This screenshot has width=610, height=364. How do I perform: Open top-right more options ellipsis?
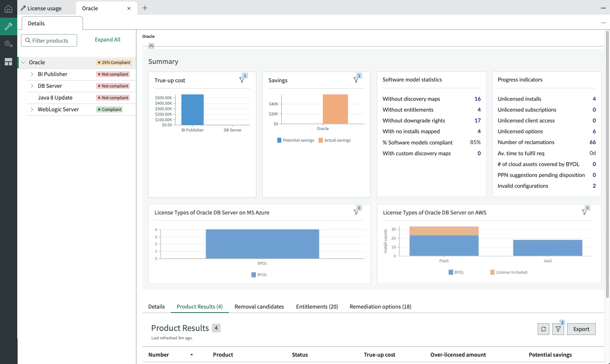point(603,8)
